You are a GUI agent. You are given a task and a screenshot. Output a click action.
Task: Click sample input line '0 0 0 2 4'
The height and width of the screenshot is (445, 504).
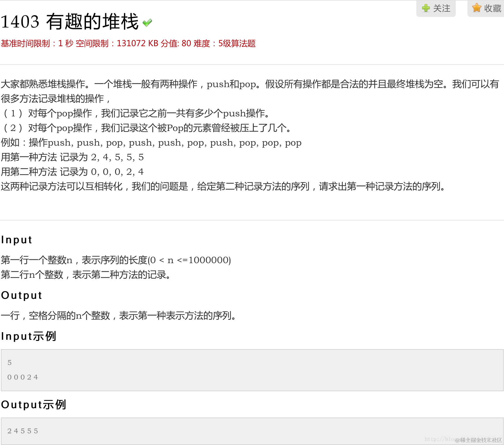click(x=23, y=377)
